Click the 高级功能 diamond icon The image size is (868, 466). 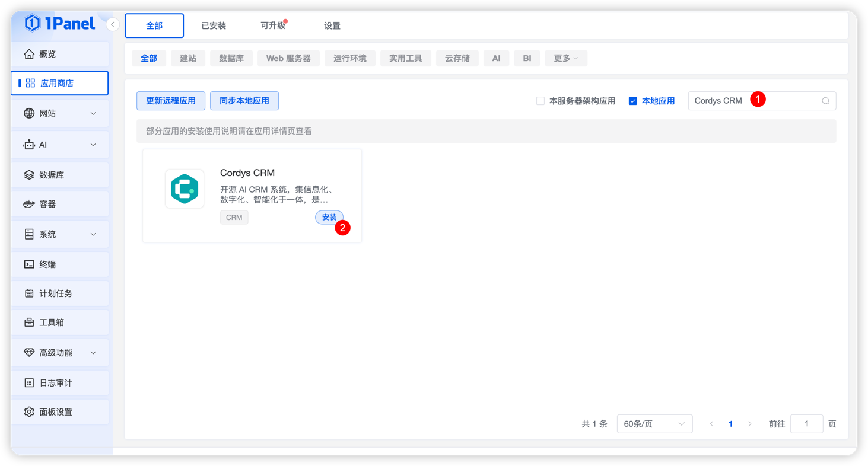click(x=29, y=353)
